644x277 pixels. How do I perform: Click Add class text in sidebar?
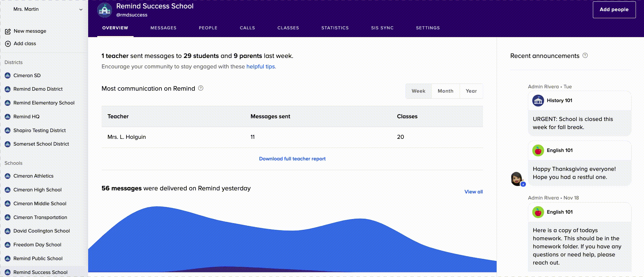coord(25,43)
